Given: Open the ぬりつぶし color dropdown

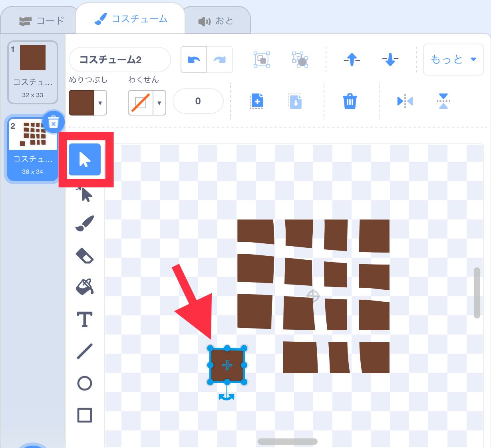Looking at the screenshot, I should point(99,103).
